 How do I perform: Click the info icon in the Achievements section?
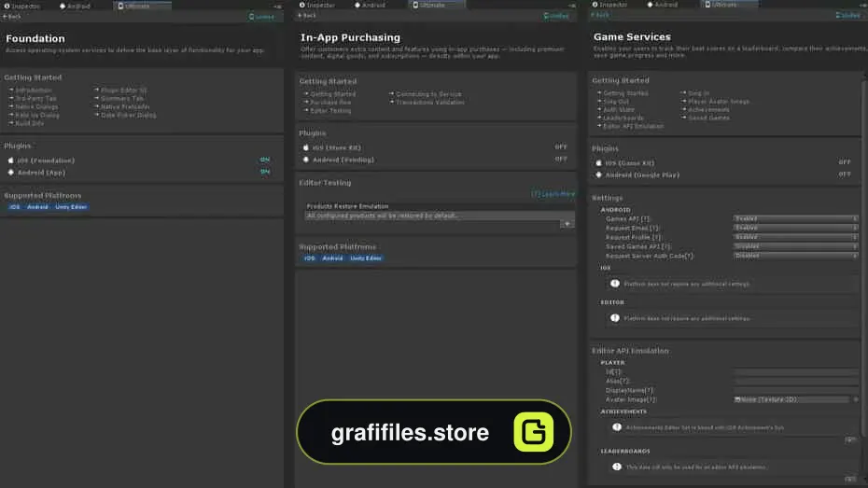[x=617, y=427]
